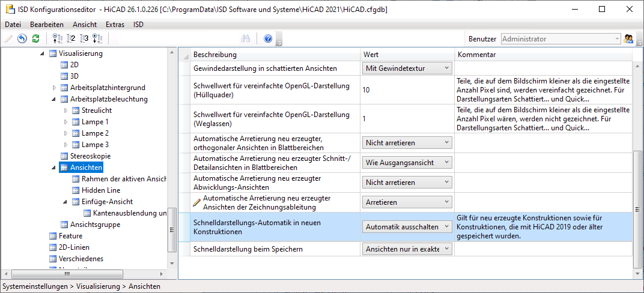Click the Beschreibung column header
Viewport: 644px width, 293px height.
275,55
